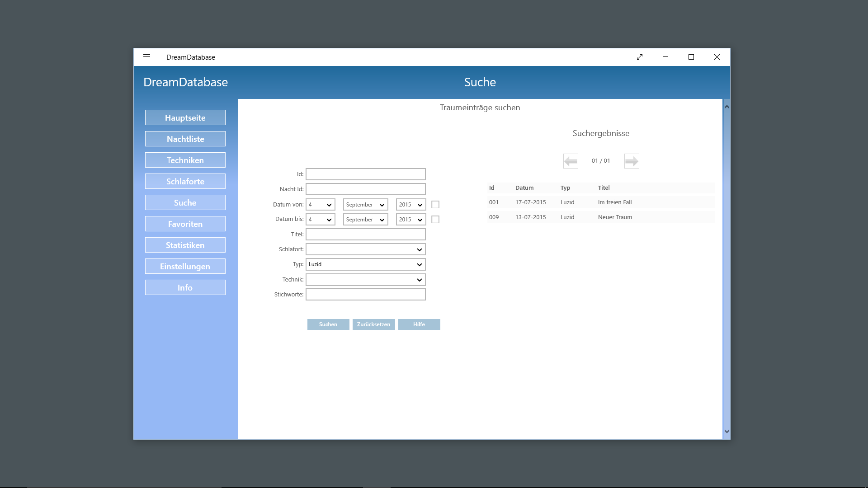Go to next results page arrow
This screenshot has height=488, width=868.
click(x=632, y=161)
